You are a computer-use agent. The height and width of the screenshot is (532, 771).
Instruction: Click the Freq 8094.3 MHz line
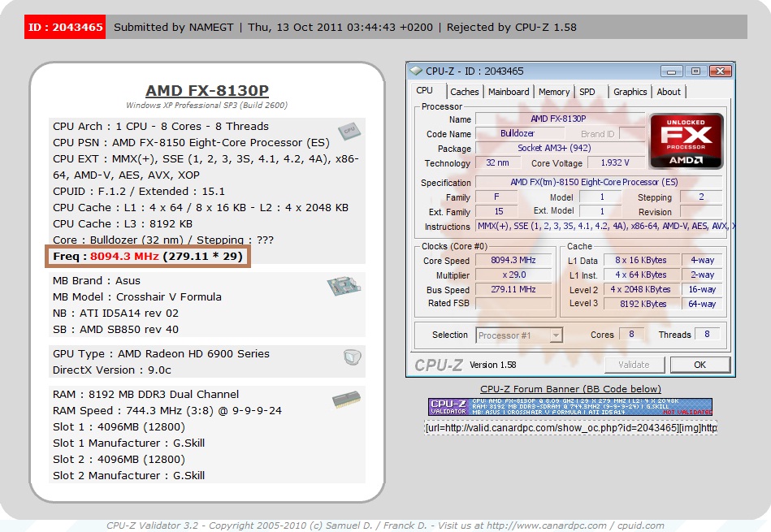click(148, 256)
